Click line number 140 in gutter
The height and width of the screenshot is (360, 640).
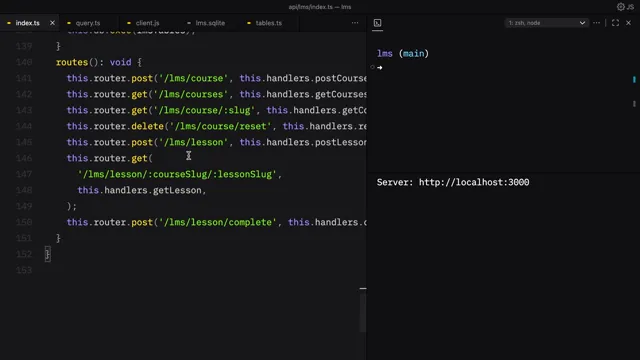(x=24, y=62)
